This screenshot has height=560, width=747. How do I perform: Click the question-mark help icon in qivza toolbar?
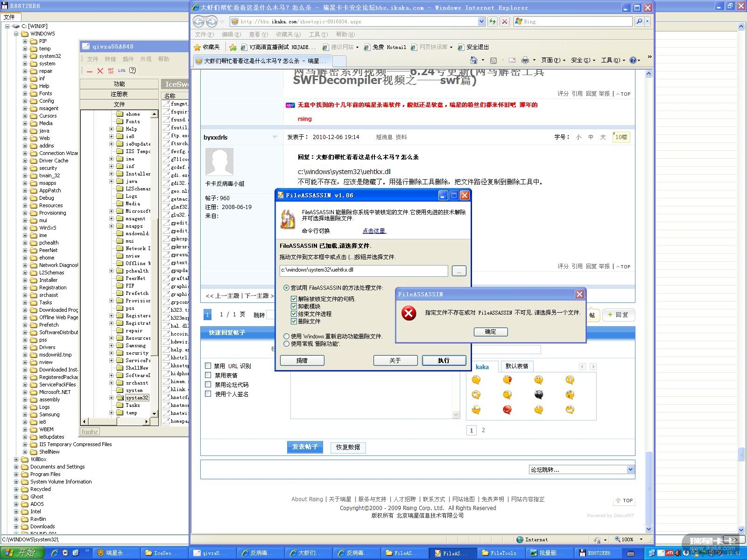click(x=133, y=71)
